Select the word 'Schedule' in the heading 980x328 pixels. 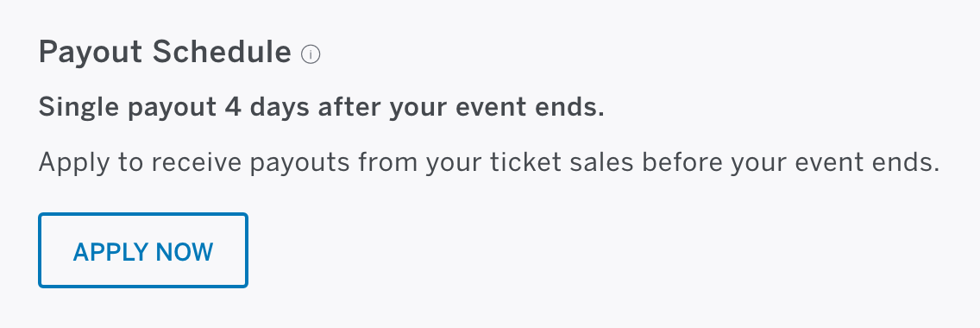point(222,51)
